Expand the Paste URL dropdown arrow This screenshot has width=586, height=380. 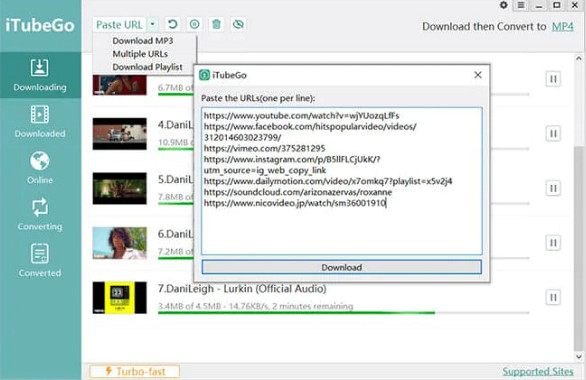[x=152, y=25]
